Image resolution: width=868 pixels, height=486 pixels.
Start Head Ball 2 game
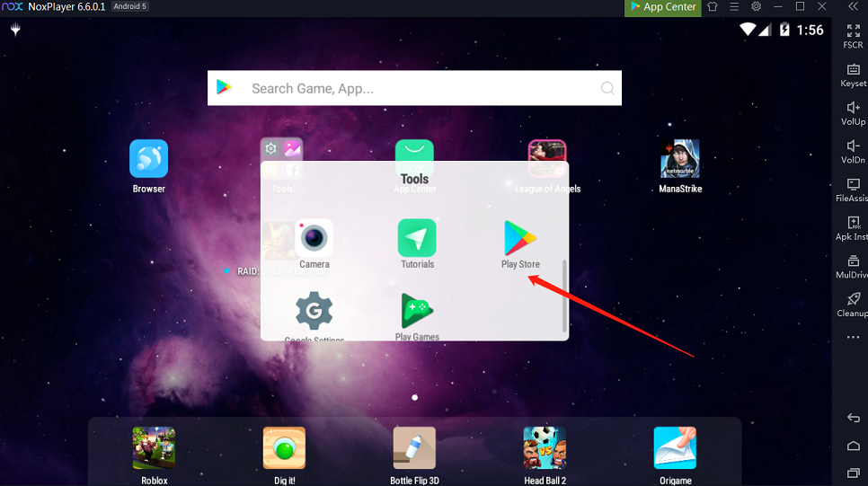click(x=545, y=447)
